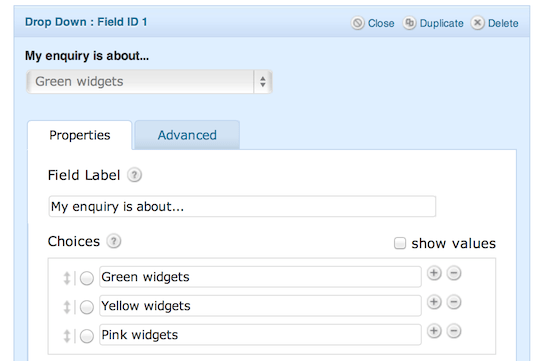Remove the Pink widgets choice
The image size is (550, 361).
tap(454, 331)
